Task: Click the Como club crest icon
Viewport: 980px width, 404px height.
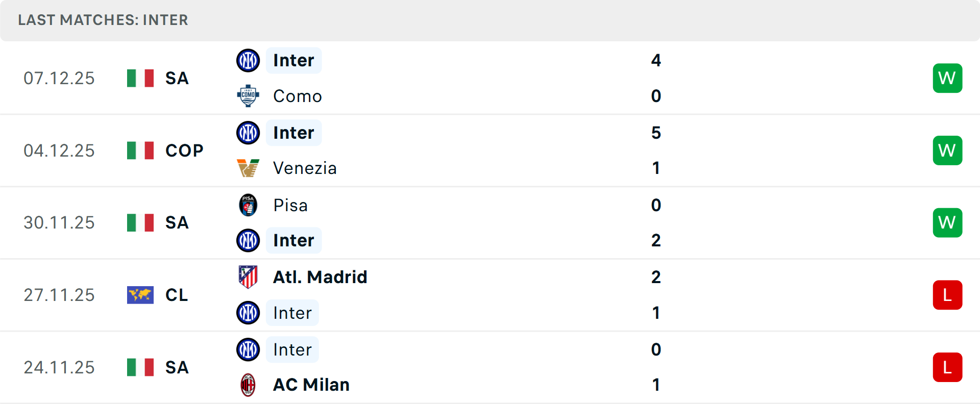Action: click(248, 96)
